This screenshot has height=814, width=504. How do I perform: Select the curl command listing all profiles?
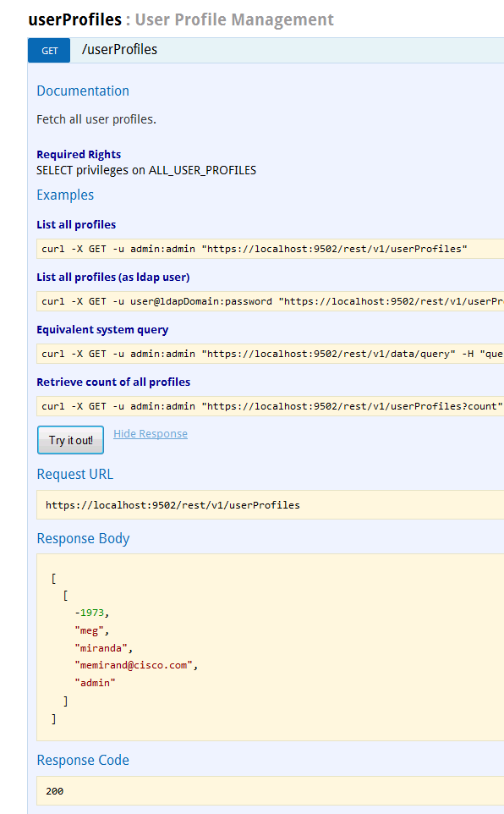pos(255,249)
